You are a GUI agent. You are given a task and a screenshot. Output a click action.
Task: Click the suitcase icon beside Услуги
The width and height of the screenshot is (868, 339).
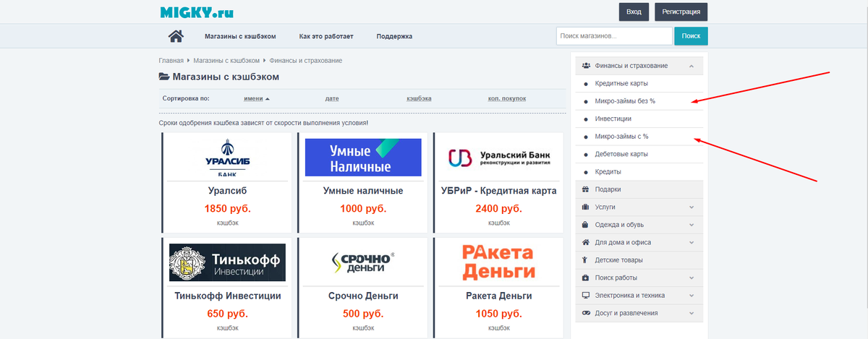(586, 207)
